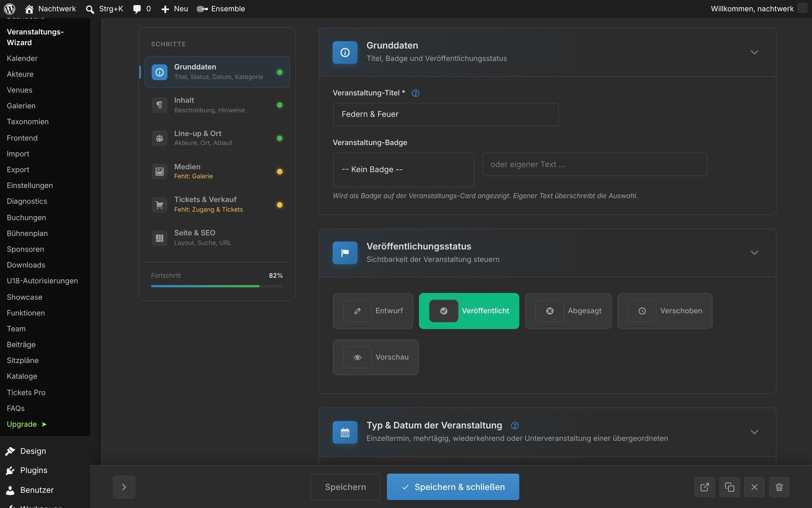The height and width of the screenshot is (508, 812).
Task: Open the Kein Badge dropdown
Action: click(x=403, y=170)
